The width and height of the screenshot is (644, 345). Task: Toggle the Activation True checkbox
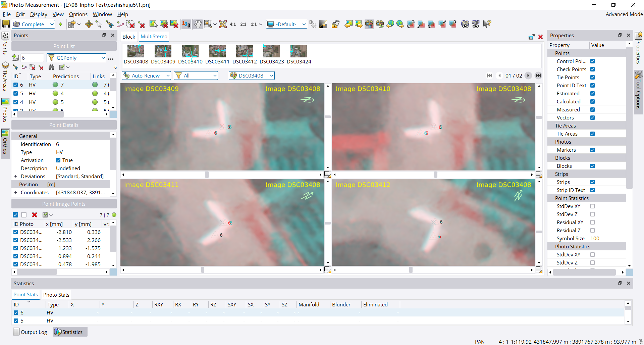tap(58, 160)
